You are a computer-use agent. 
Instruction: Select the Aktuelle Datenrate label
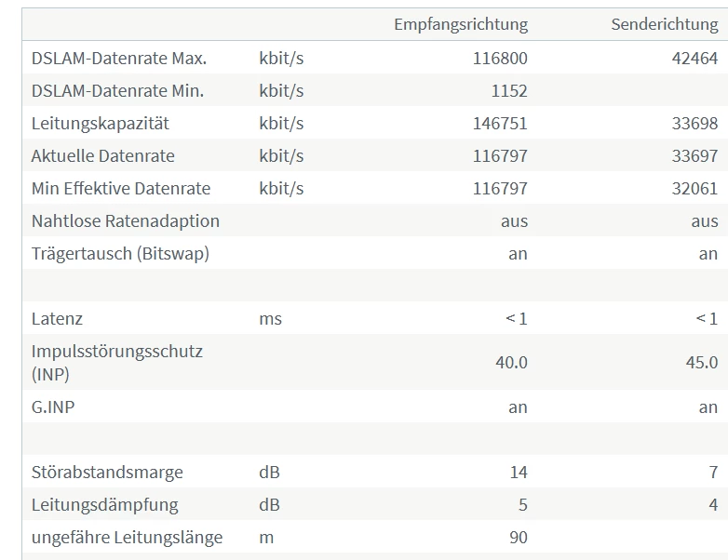click(102, 155)
